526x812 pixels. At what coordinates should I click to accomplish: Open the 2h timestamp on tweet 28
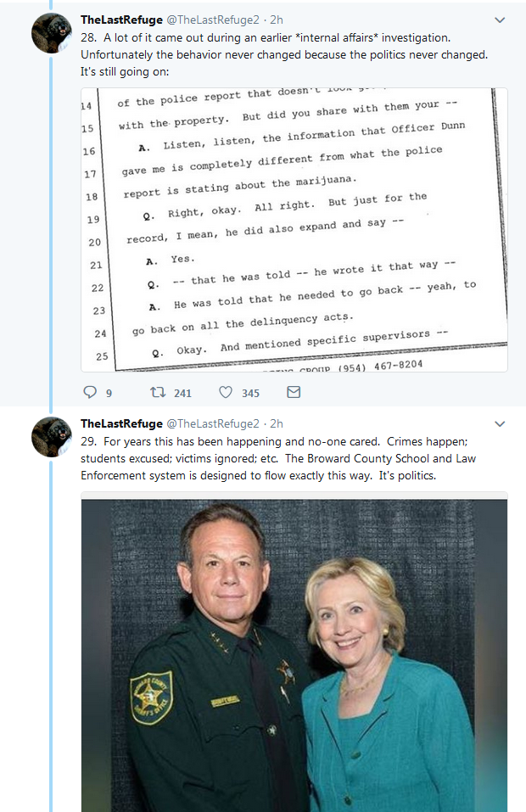(x=277, y=20)
